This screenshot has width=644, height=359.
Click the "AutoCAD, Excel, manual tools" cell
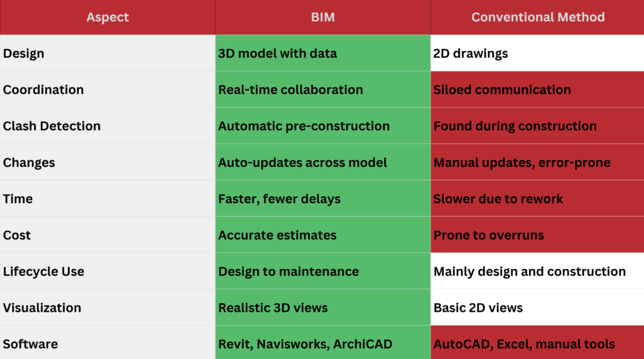pyautogui.click(x=524, y=345)
